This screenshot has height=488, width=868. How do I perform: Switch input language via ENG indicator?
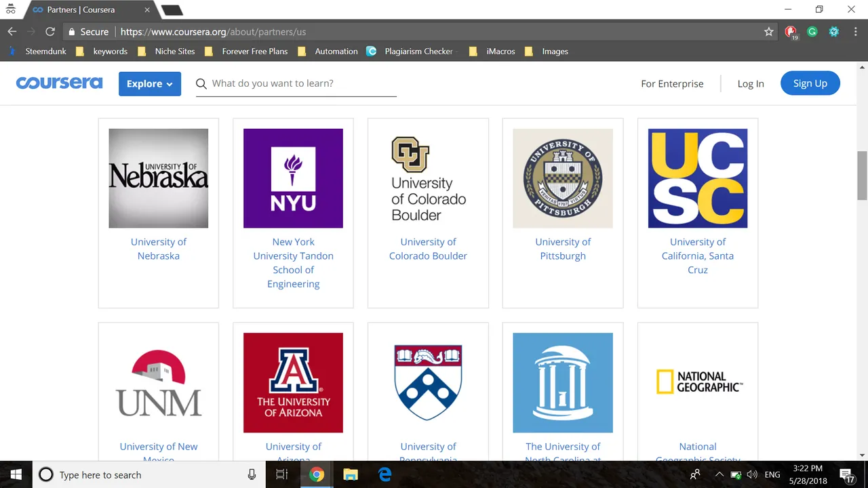772,475
